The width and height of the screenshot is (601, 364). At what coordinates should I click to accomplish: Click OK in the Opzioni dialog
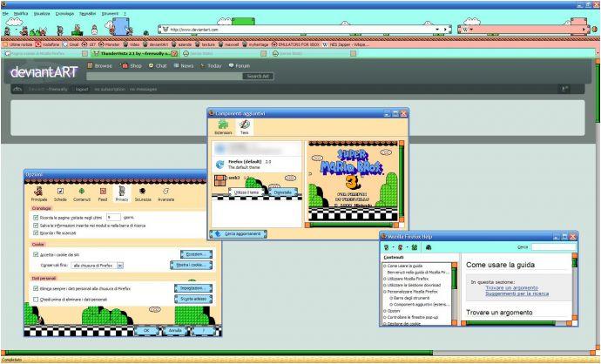(x=146, y=330)
